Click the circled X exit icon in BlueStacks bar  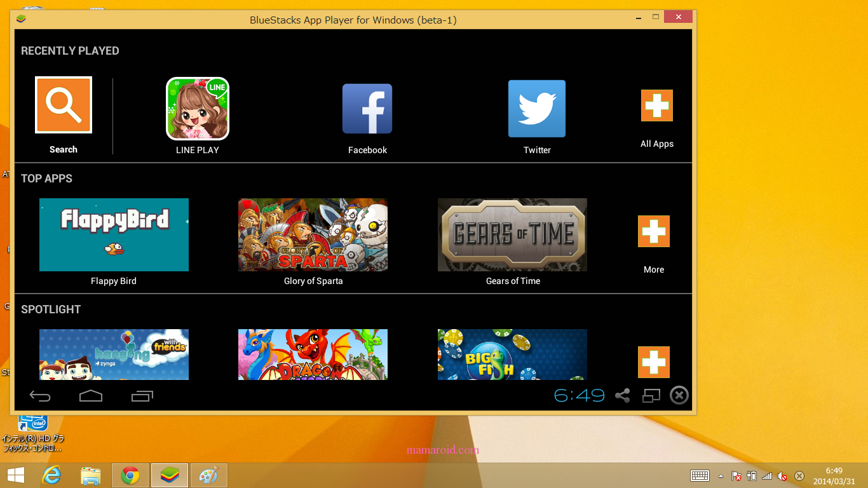coord(679,396)
